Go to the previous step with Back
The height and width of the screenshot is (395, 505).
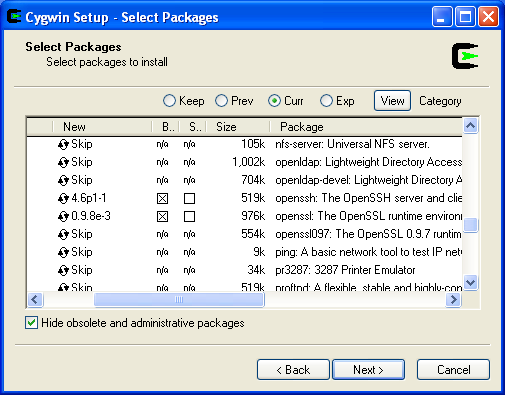tap(293, 370)
